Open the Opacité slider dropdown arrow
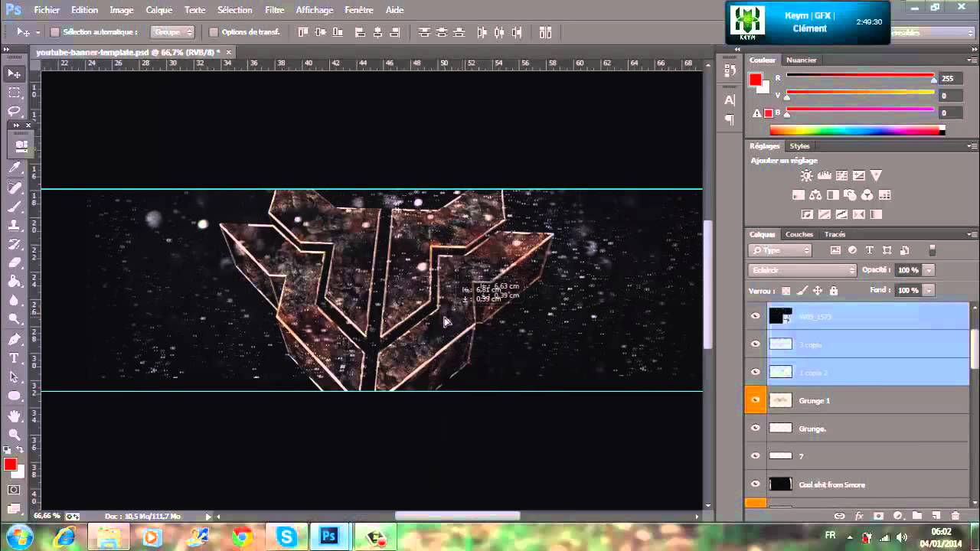 tap(929, 270)
